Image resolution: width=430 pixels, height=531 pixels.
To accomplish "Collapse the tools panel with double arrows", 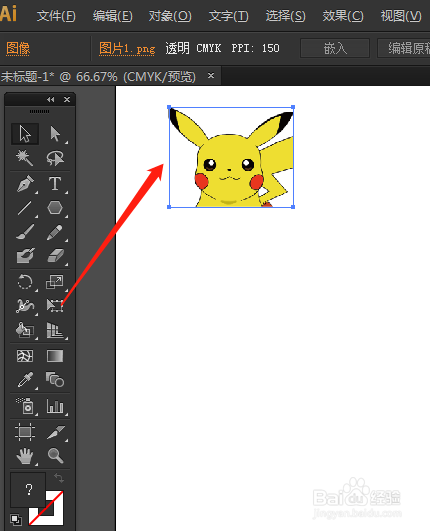I will pos(51,100).
